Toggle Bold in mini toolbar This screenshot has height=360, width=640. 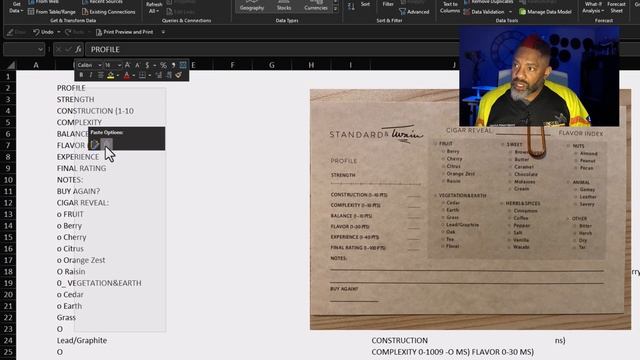pyautogui.click(x=81, y=75)
